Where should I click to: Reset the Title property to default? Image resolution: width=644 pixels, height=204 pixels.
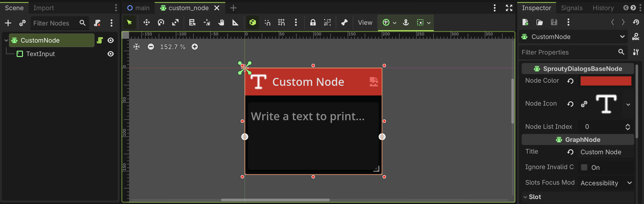point(571,152)
